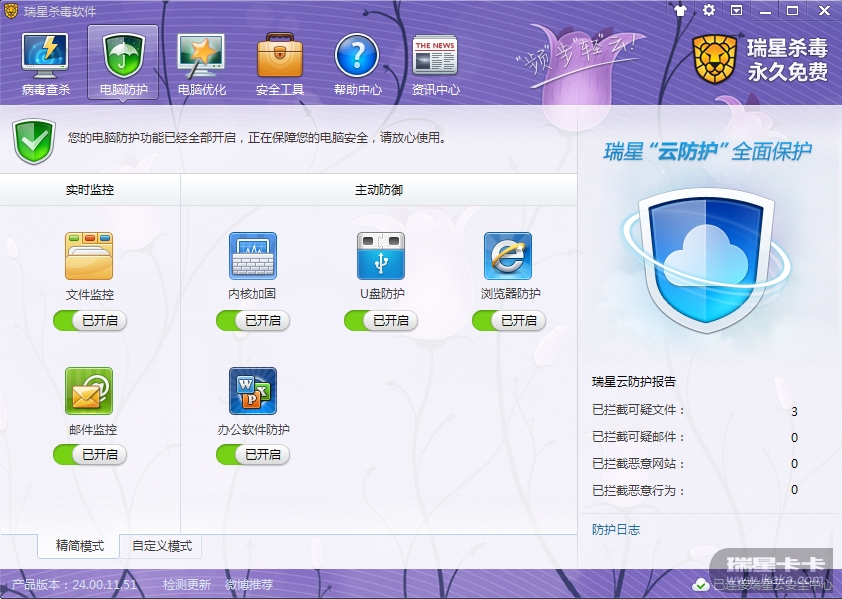Click 检测更新 in the status bar
This screenshot has height=599, width=842.
click(187, 584)
